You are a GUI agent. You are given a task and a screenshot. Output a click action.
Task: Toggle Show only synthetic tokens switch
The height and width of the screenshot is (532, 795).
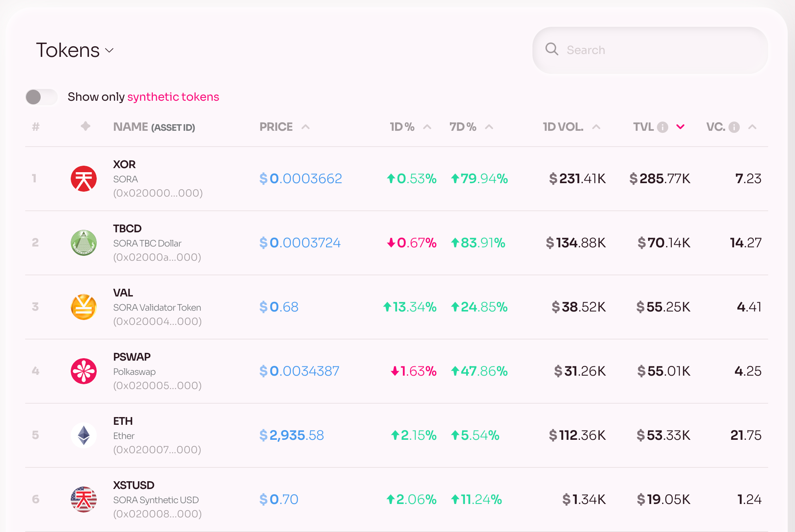coord(41,97)
